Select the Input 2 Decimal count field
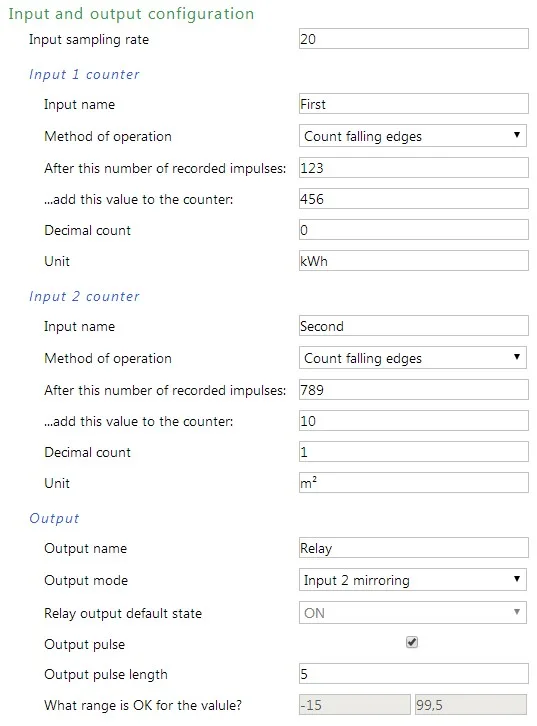Image resolution: width=537 pixels, height=726 pixels. coord(413,451)
